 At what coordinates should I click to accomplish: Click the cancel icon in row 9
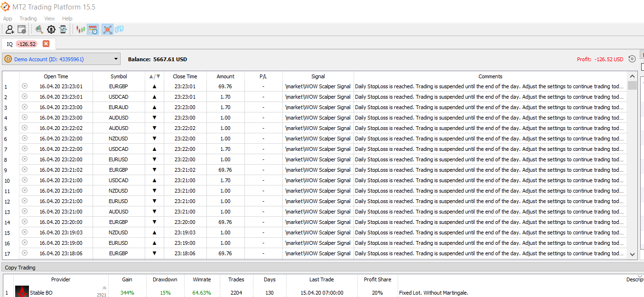(25, 169)
